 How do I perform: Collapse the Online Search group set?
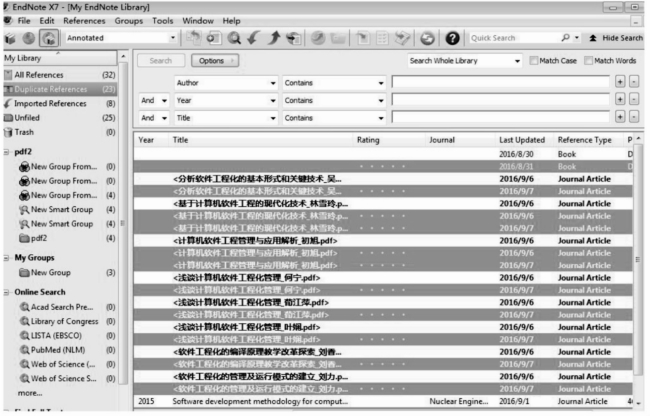[x=7, y=293]
